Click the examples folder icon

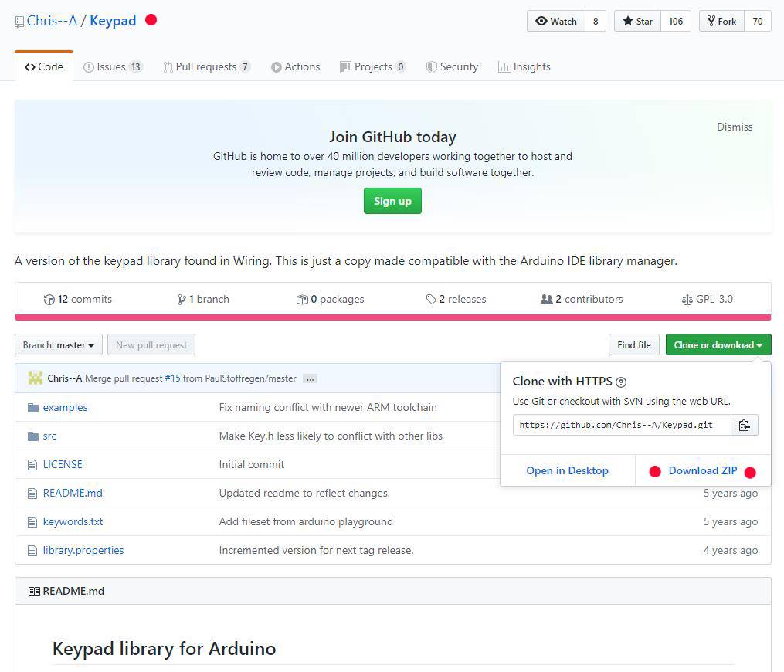(x=33, y=408)
